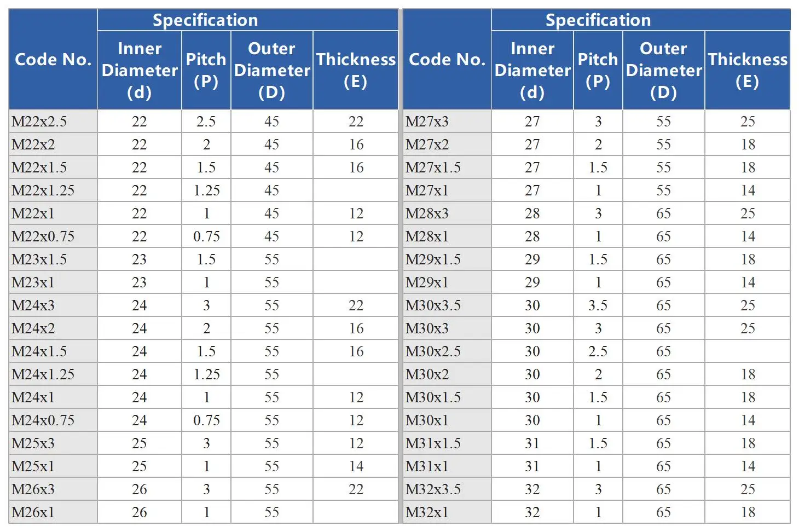
Task: Click the M23x1 code cell
Action: click(53, 282)
